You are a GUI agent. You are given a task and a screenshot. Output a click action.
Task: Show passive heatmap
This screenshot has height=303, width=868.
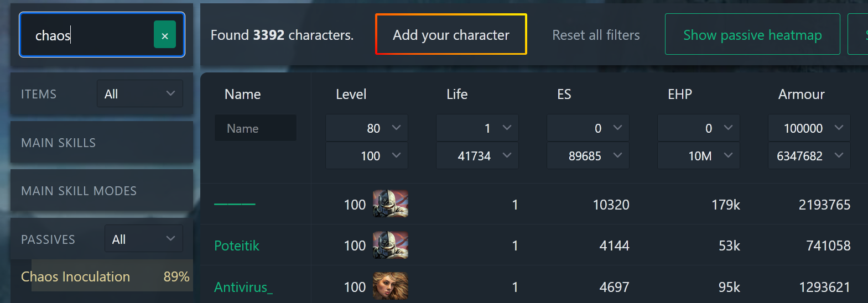click(752, 34)
